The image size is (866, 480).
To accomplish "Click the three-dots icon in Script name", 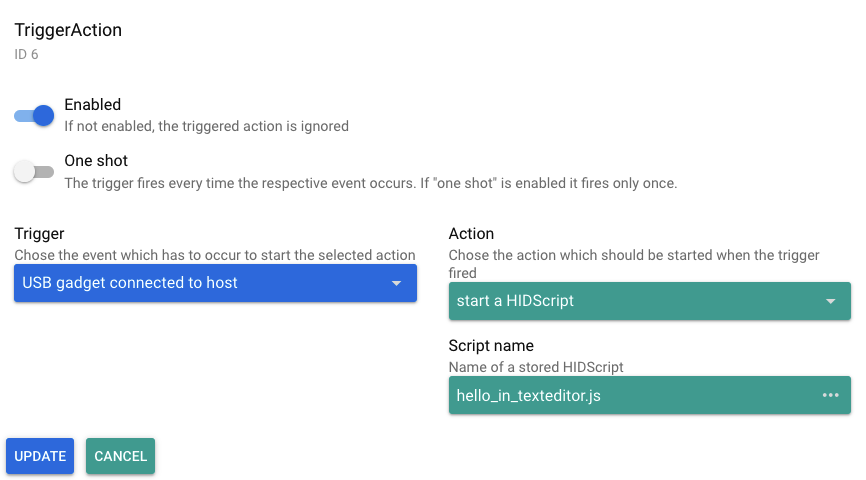I will pyautogui.click(x=830, y=395).
